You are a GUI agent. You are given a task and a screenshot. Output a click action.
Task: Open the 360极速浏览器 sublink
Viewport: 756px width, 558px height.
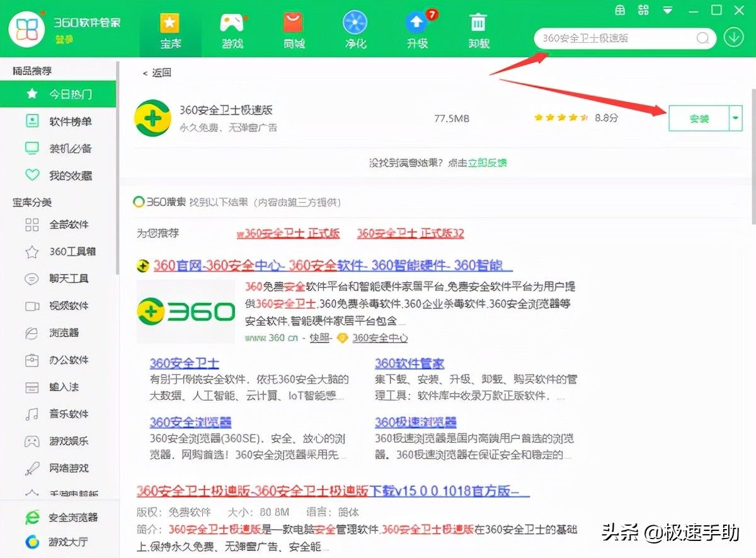[x=416, y=422]
